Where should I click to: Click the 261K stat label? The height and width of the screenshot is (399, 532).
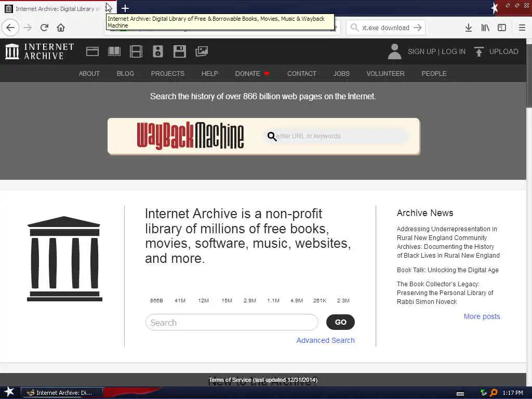point(320,301)
